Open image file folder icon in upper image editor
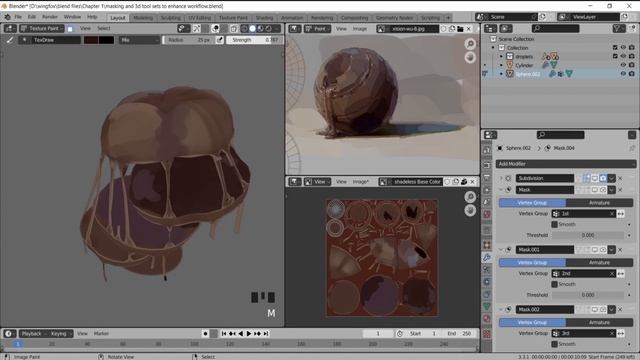 click(460, 29)
